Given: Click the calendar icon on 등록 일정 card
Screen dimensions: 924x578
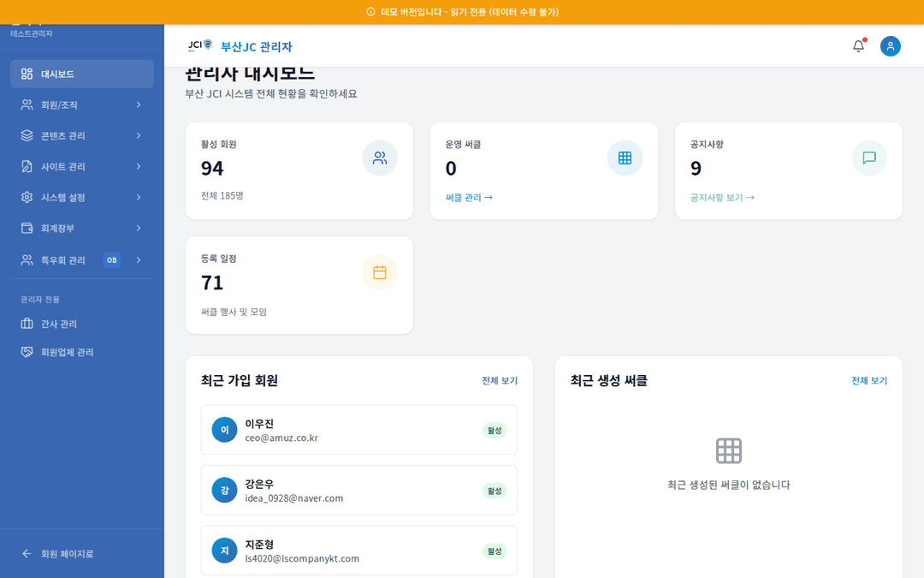Looking at the screenshot, I should click(380, 271).
